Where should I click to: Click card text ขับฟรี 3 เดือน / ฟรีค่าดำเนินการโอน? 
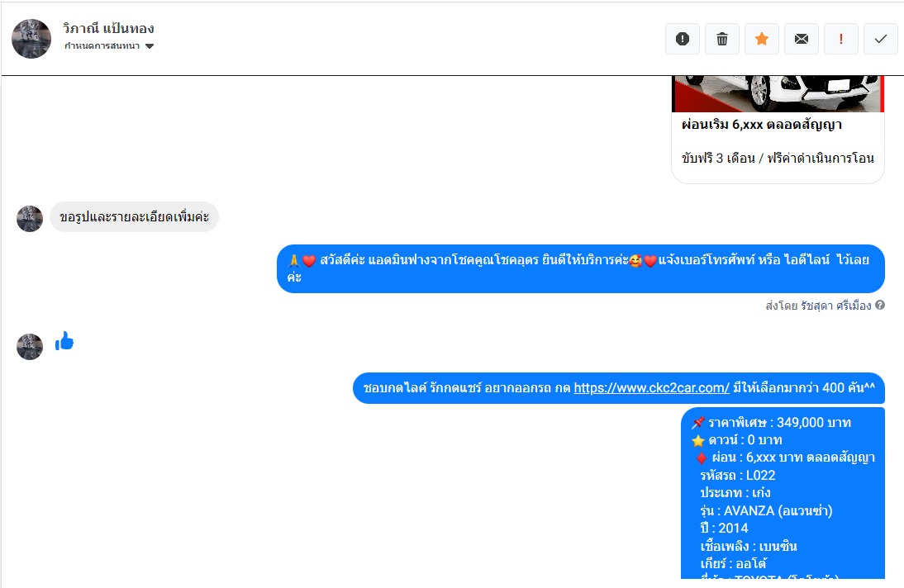[778, 158]
